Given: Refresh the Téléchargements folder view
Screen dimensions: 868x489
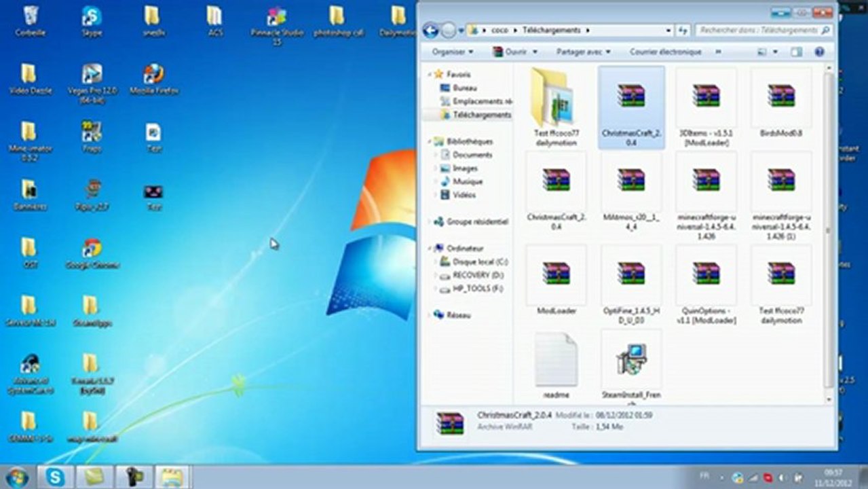Looking at the screenshot, I should click(x=683, y=31).
